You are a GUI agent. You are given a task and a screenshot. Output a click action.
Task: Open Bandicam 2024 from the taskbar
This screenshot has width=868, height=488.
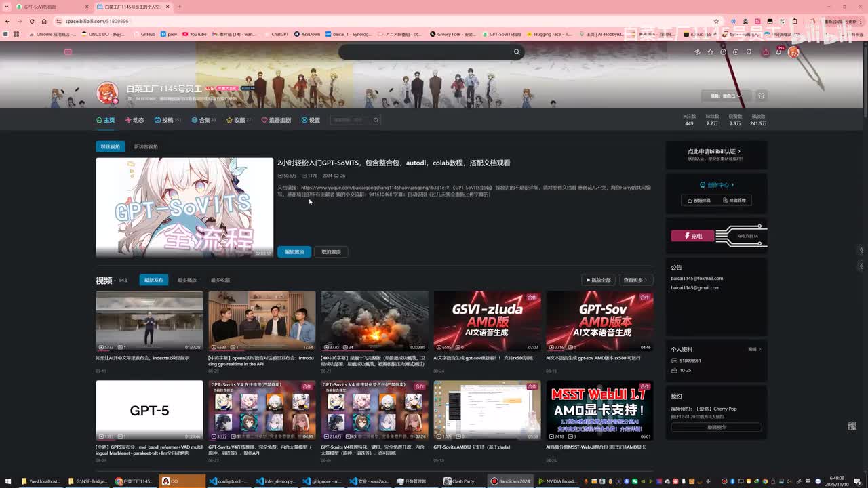(x=511, y=481)
